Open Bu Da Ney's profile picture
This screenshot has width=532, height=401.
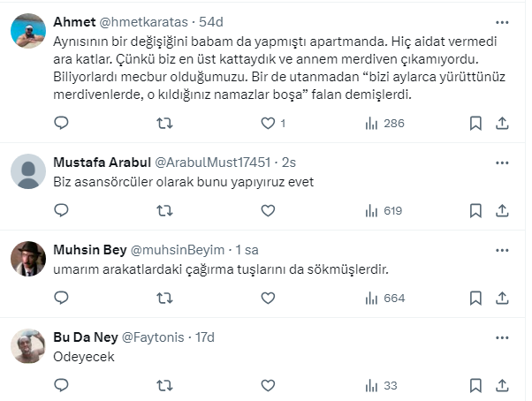[28, 345]
